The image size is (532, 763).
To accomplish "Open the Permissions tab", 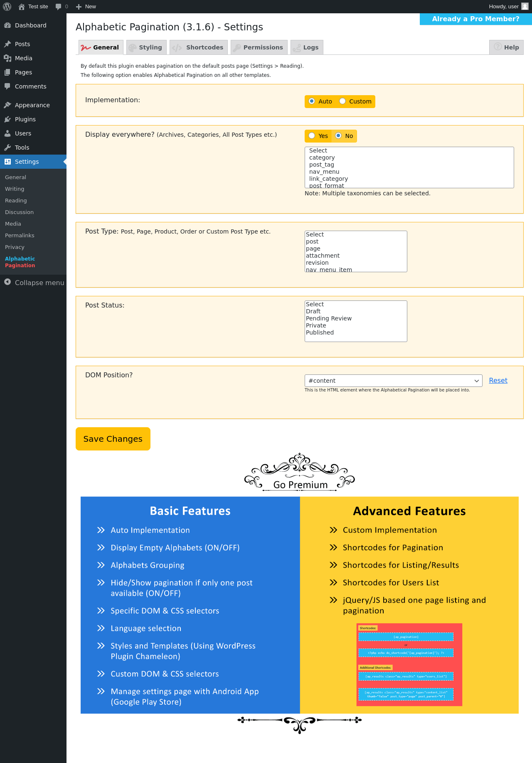I will click(259, 47).
